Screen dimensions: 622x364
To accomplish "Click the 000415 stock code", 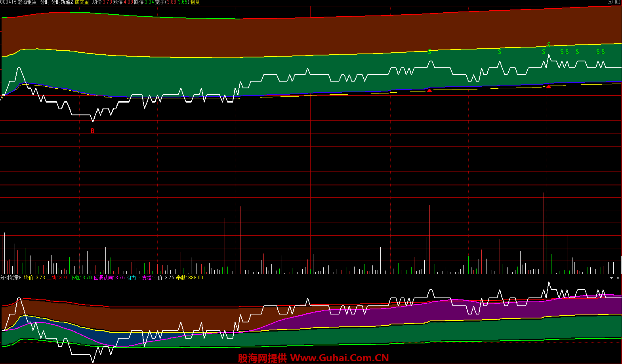I will coord(8,2).
